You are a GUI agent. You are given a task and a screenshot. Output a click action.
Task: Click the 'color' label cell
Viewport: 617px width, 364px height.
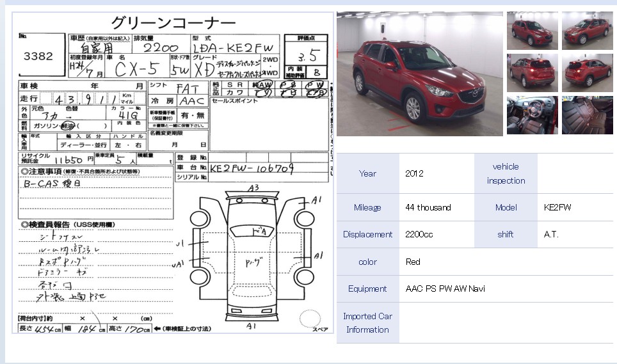click(x=367, y=262)
